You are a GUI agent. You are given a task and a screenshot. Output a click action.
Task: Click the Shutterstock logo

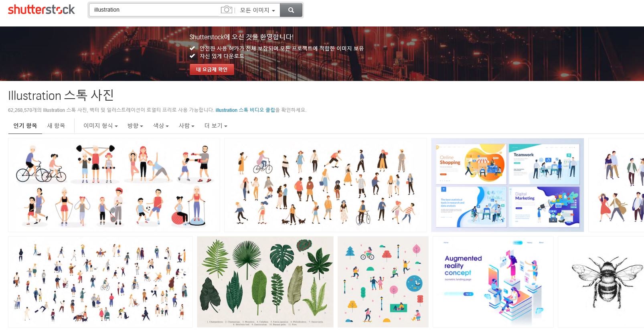coord(41,10)
